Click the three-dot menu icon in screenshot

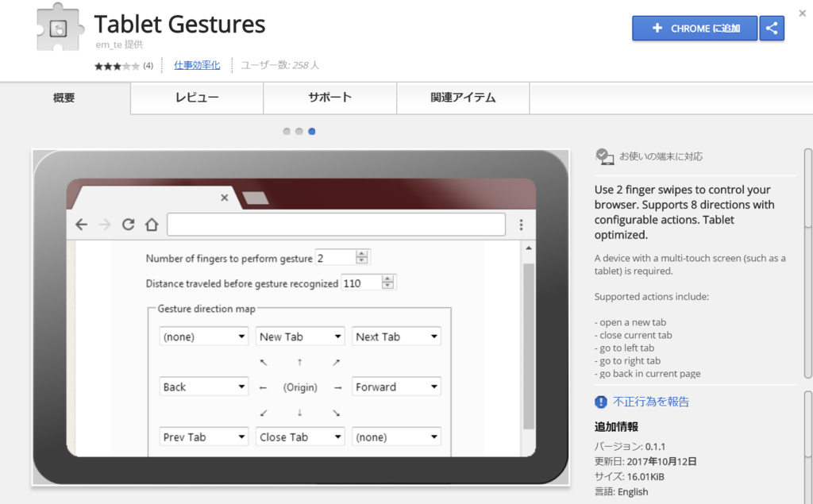click(521, 225)
